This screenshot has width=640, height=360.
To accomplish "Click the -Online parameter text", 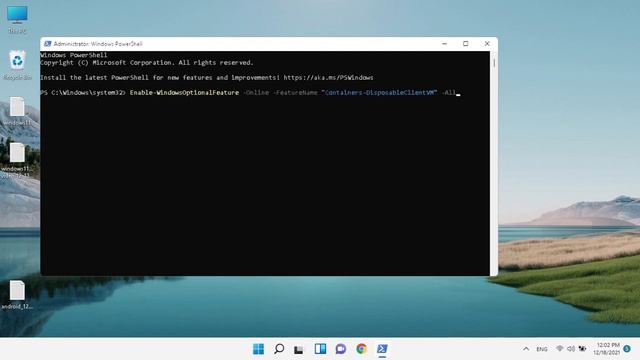I will point(256,93).
